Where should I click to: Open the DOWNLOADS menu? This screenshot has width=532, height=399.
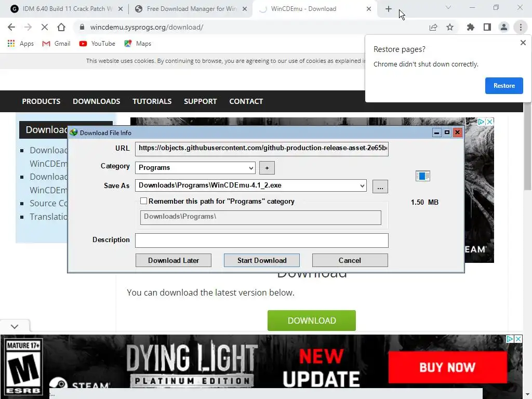tap(96, 101)
